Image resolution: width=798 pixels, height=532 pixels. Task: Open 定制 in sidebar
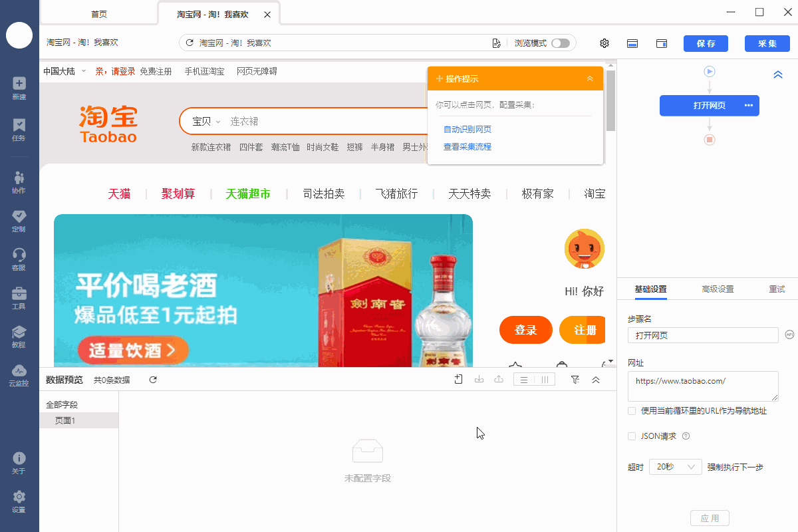pos(19,220)
